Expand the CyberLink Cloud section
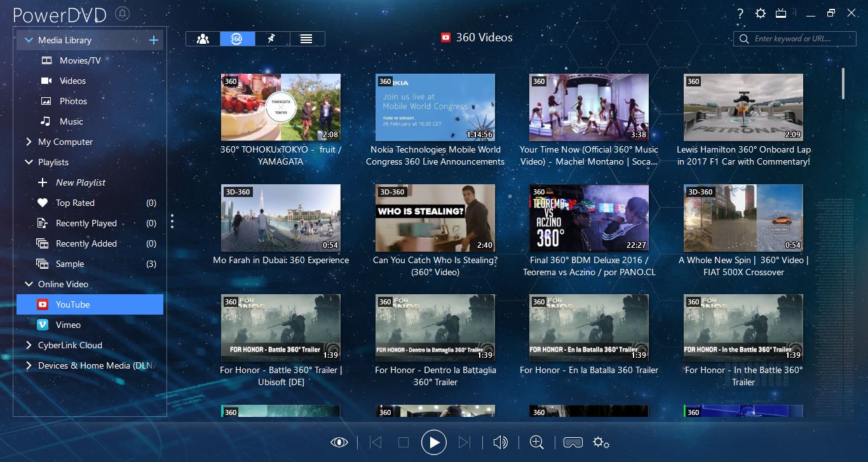 tap(28, 345)
